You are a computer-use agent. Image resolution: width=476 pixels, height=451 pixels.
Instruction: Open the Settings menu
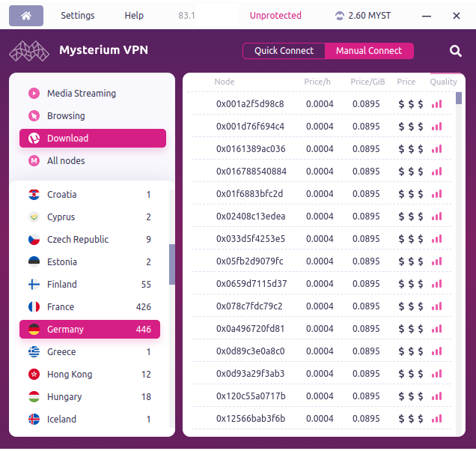[x=77, y=16]
